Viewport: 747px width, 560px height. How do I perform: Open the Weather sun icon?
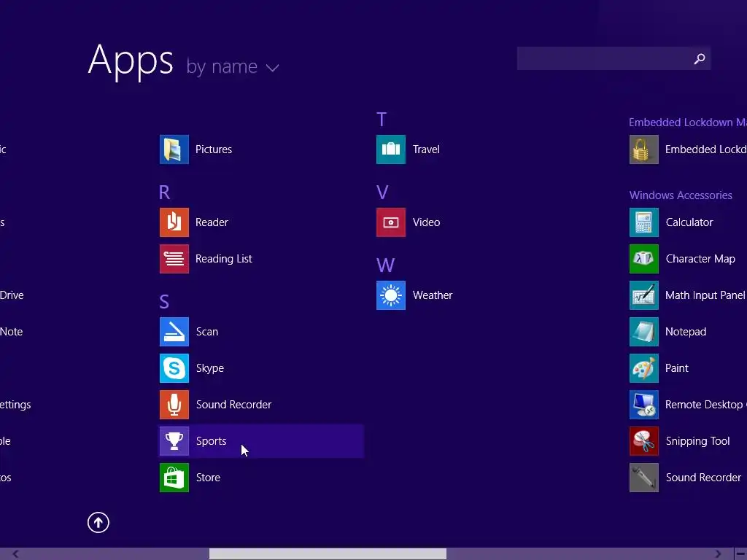click(x=391, y=295)
